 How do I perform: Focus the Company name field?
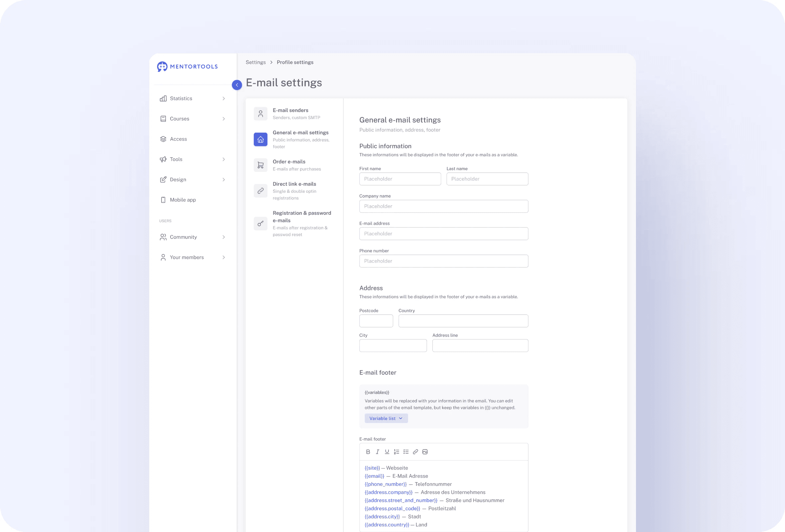[x=443, y=206]
